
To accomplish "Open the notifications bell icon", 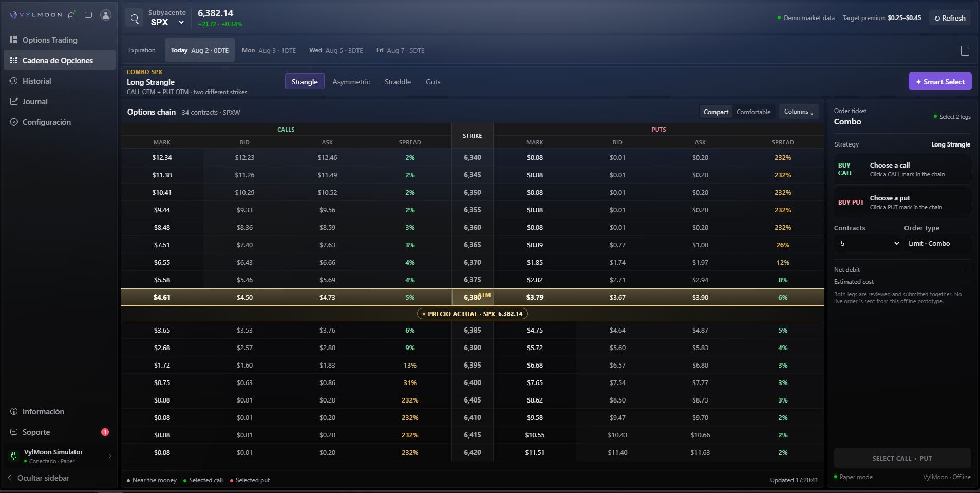I will point(72,15).
